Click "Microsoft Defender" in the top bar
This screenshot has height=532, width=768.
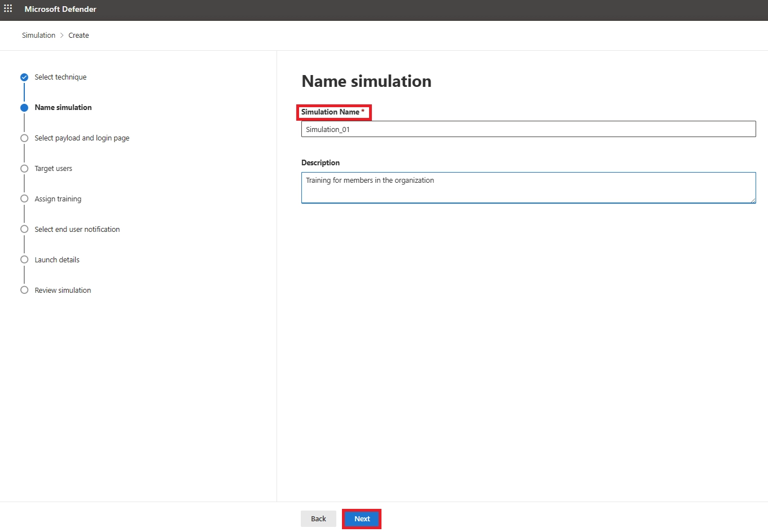click(60, 9)
